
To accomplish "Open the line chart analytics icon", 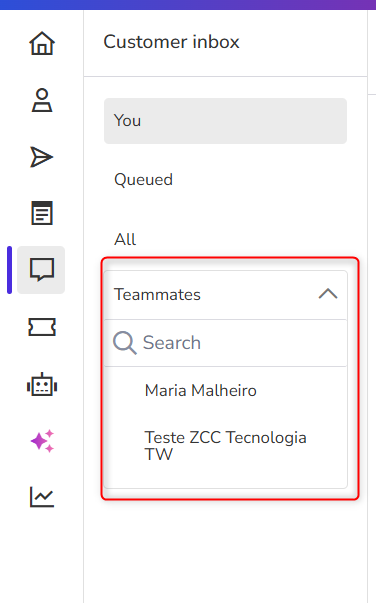I will pyautogui.click(x=42, y=497).
